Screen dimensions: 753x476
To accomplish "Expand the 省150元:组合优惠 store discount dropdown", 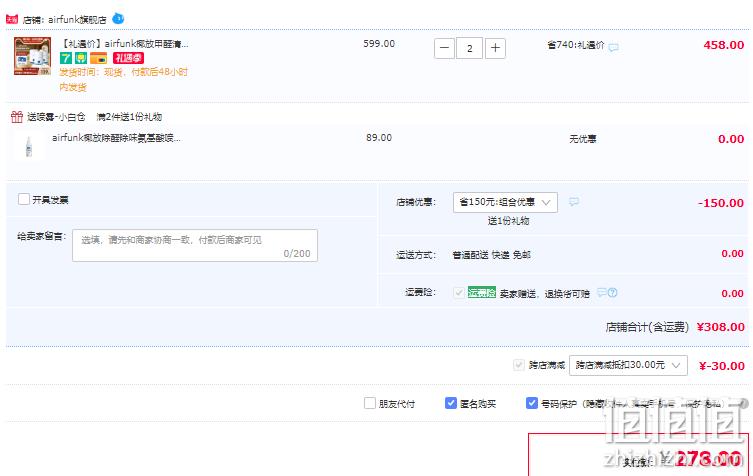I will click(505, 202).
